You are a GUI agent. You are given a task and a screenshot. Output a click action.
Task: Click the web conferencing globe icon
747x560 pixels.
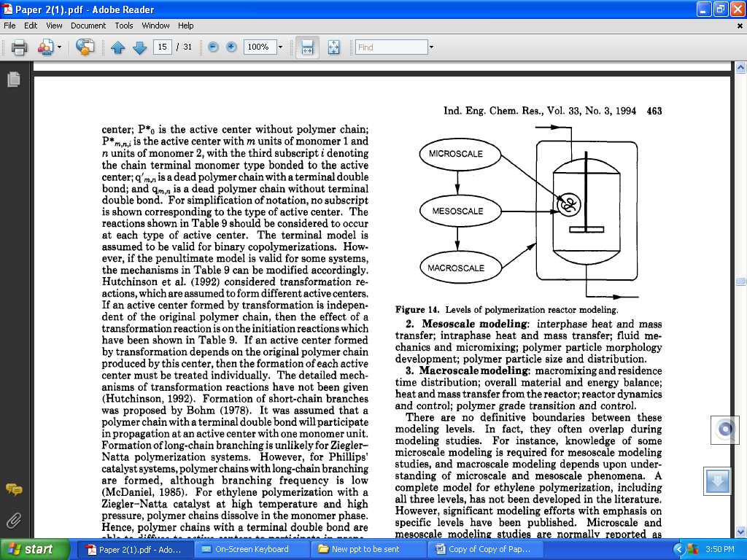pos(85,47)
